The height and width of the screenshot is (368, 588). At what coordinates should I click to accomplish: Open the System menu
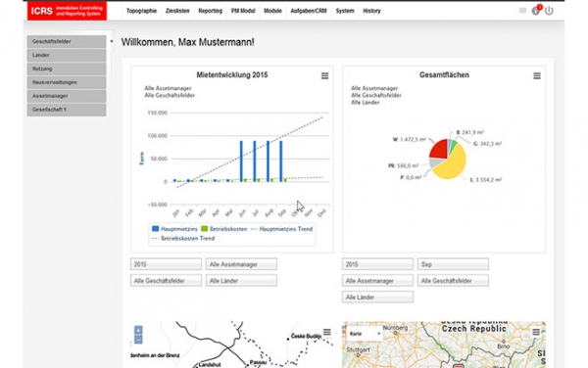(345, 11)
